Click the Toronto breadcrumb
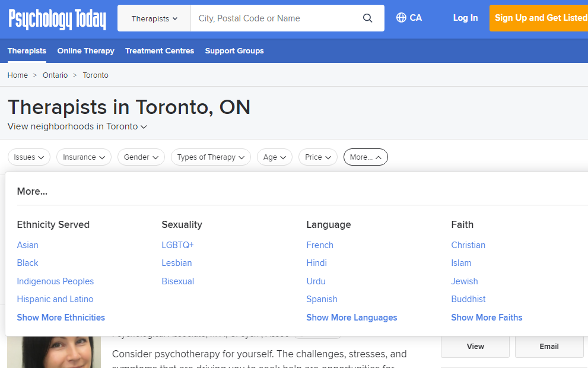The height and width of the screenshot is (368, 588). click(x=96, y=75)
